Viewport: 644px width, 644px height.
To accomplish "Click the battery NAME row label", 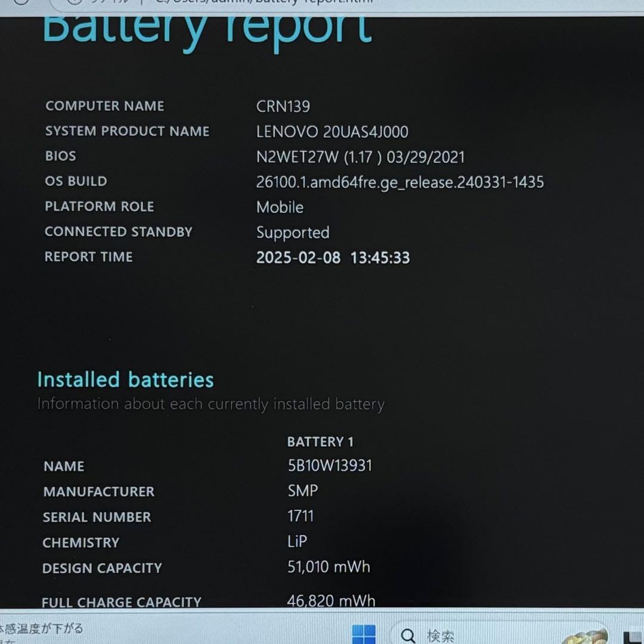I will point(64,466).
